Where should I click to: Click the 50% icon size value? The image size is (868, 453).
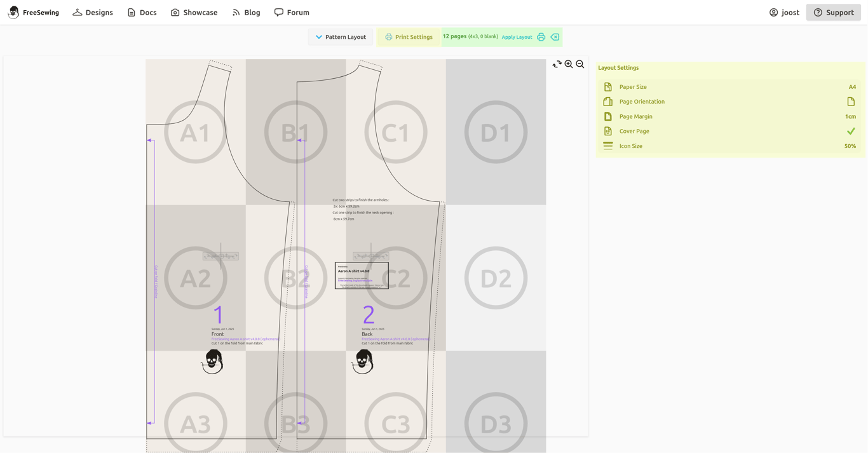(x=850, y=146)
